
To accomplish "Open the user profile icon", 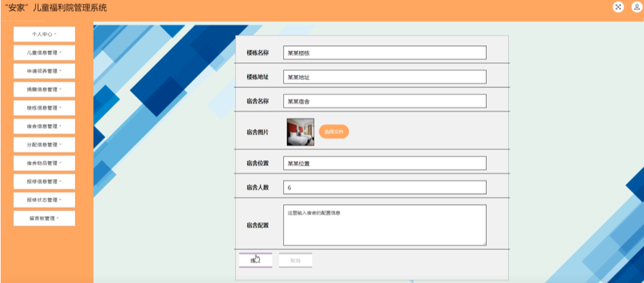I will point(637,7).
